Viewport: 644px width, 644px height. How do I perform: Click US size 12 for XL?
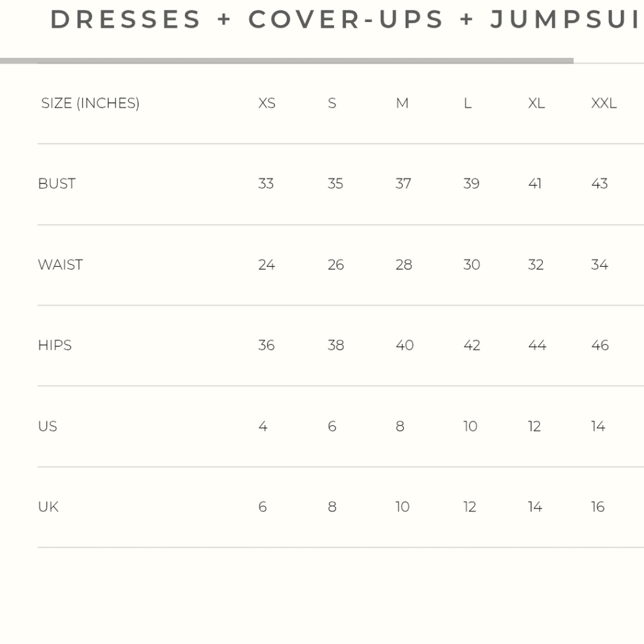(x=535, y=426)
